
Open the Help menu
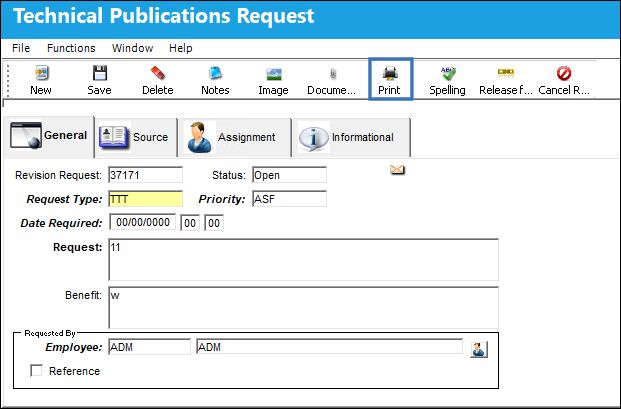click(x=181, y=48)
